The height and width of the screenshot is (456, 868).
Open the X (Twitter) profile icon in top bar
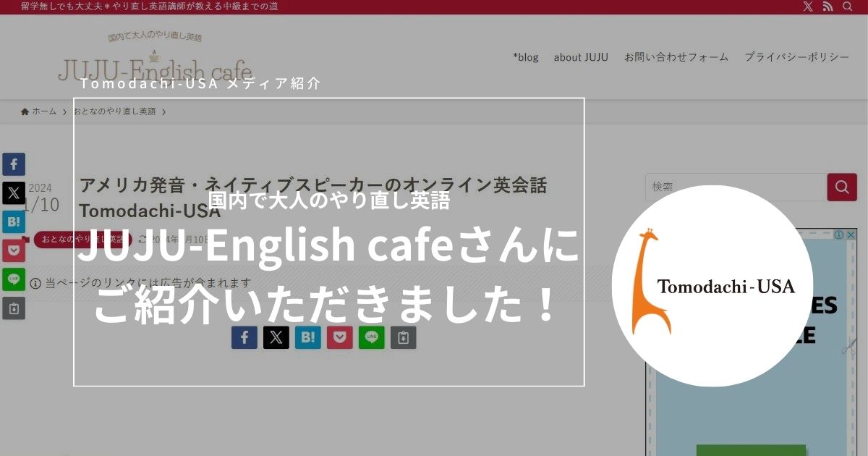(x=808, y=7)
